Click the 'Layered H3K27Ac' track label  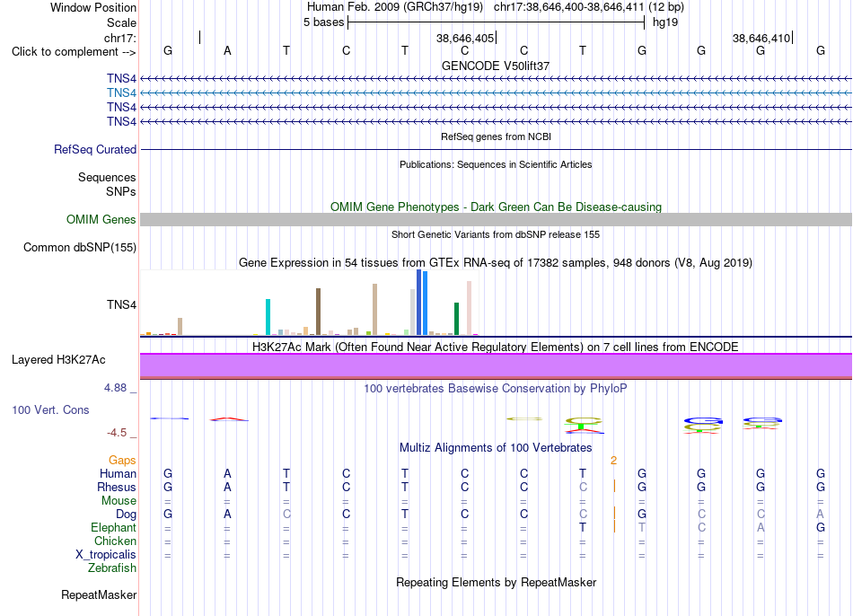(x=58, y=360)
